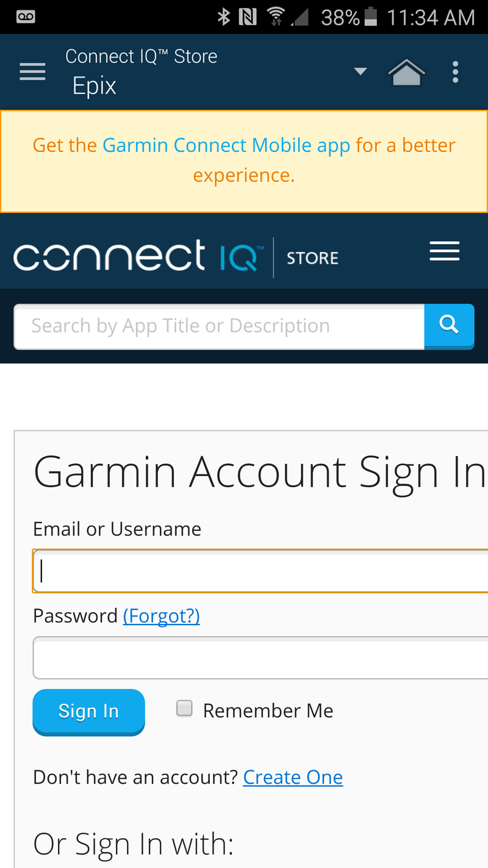Open the app navigation drawer hamburger
488x868 pixels.
pyautogui.click(x=32, y=72)
